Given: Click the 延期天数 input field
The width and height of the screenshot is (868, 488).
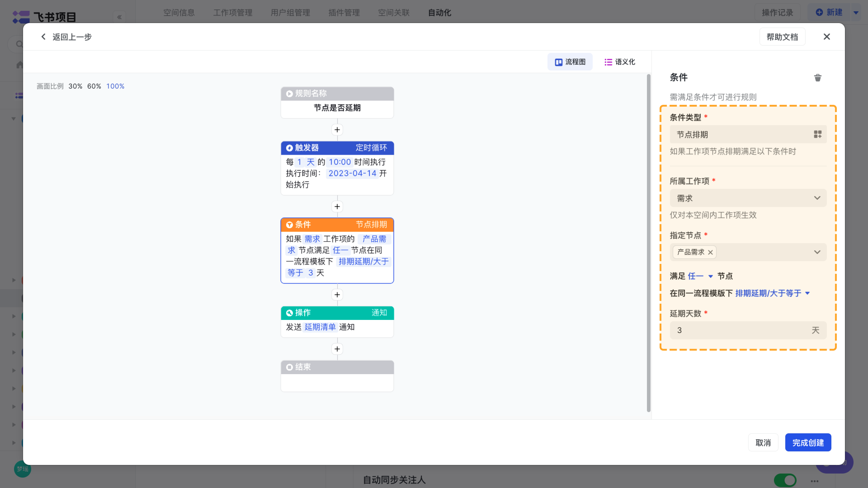Looking at the screenshot, I should pos(748,330).
